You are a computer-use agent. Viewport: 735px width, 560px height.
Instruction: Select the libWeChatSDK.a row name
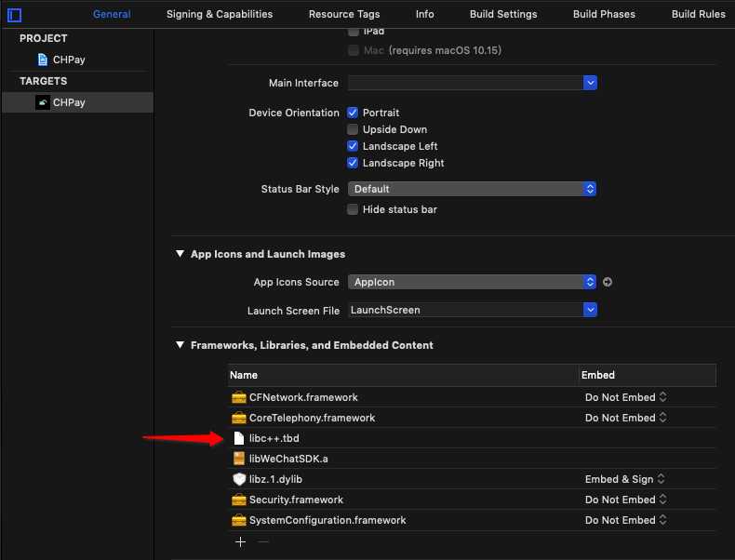point(288,459)
